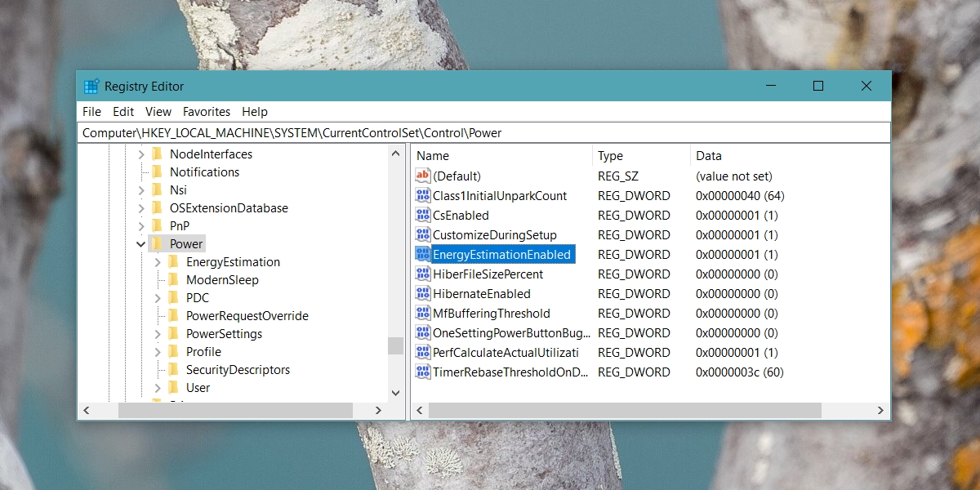Expand the EnergyEstimation subkey
The width and height of the screenshot is (980, 490).
coord(158,261)
